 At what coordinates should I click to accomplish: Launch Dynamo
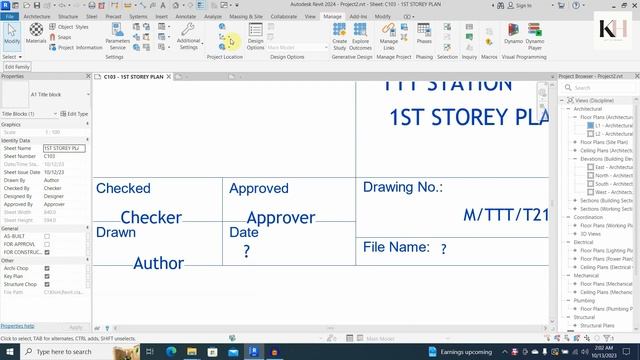tap(513, 33)
